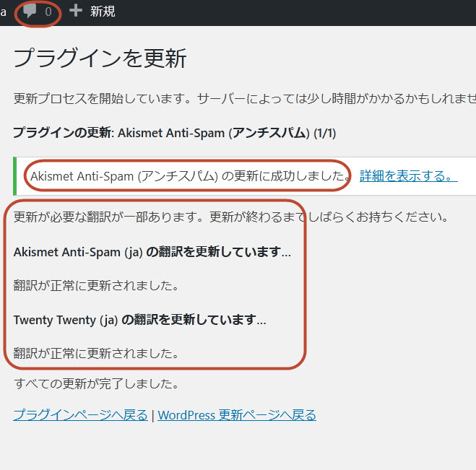Open the 新規 menu in the admin bar

pos(103,12)
